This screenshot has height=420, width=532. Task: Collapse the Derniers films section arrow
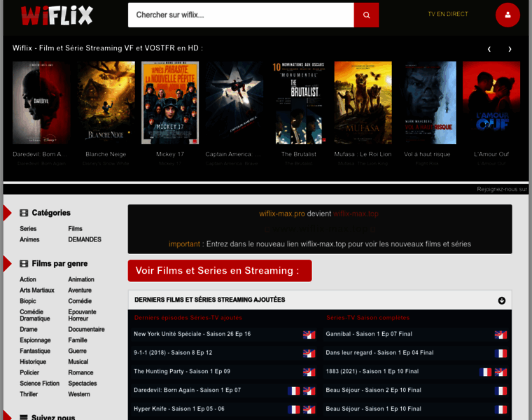[501, 300]
